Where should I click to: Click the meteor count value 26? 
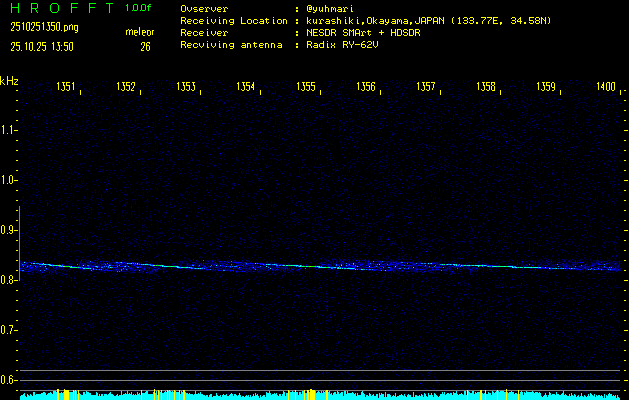(x=145, y=46)
